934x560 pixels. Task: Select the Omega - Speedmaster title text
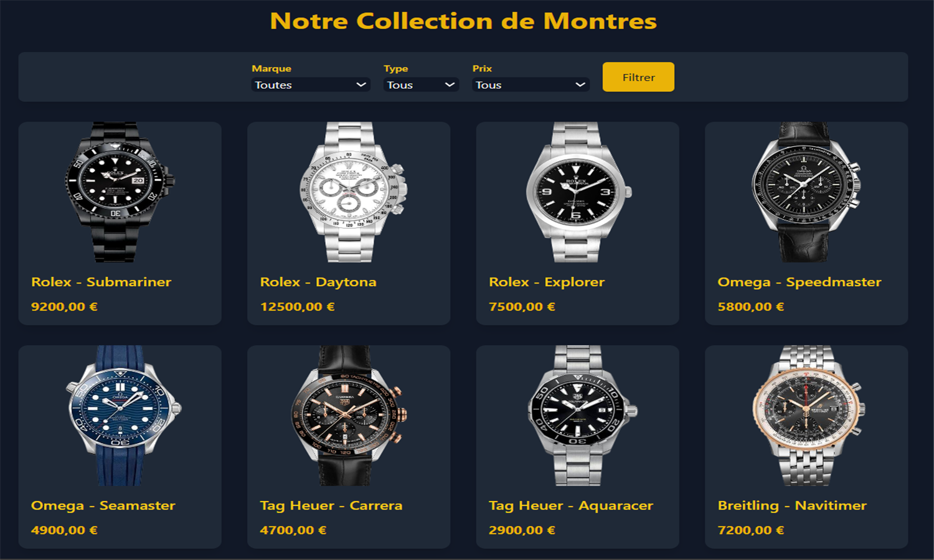tap(800, 282)
